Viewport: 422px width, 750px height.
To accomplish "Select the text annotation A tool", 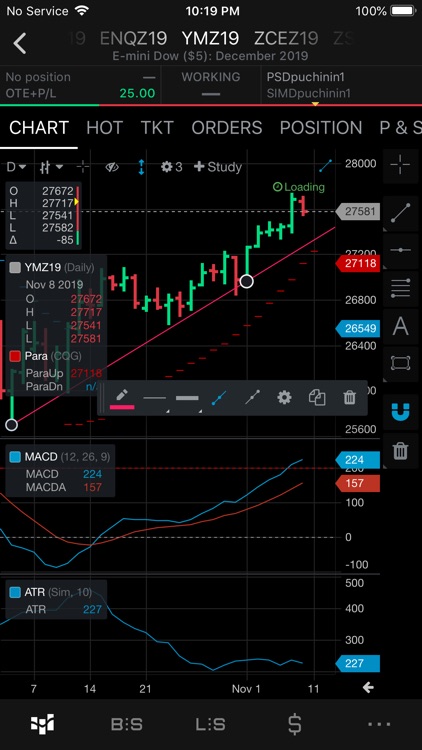I will [x=400, y=326].
